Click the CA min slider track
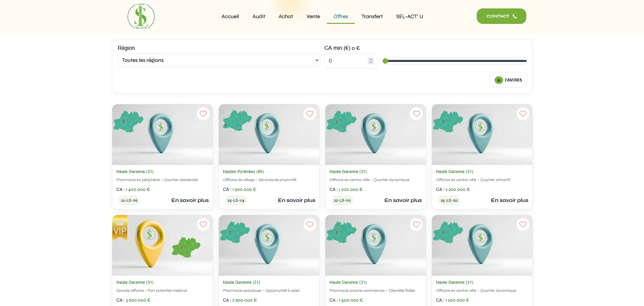Image resolution: width=644 pixels, height=306 pixels. (455, 61)
